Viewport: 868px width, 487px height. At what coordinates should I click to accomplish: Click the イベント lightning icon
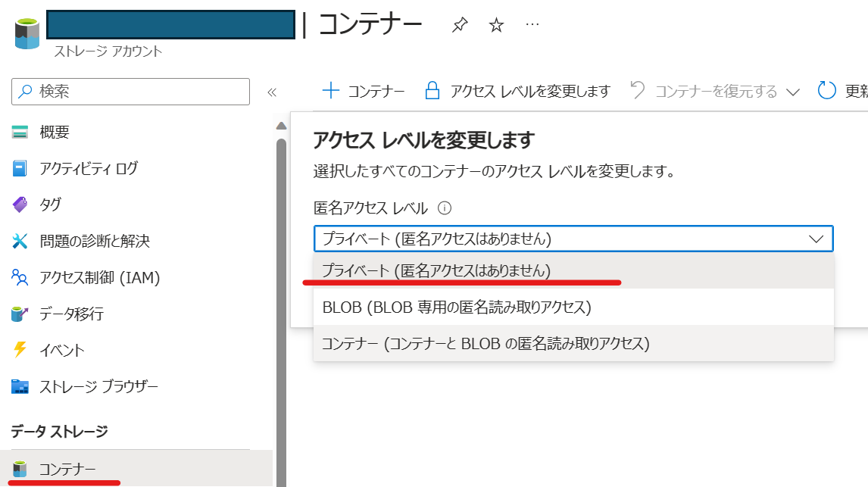click(x=20, y=350)
